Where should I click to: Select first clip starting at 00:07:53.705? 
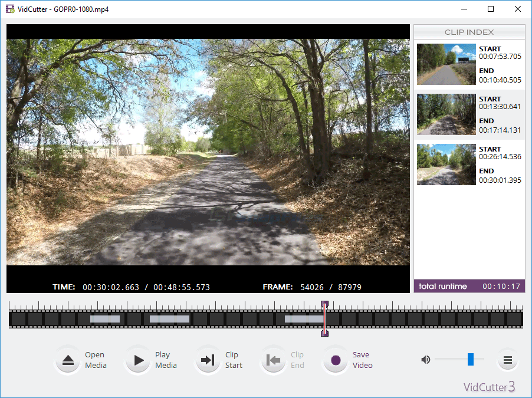469,64
